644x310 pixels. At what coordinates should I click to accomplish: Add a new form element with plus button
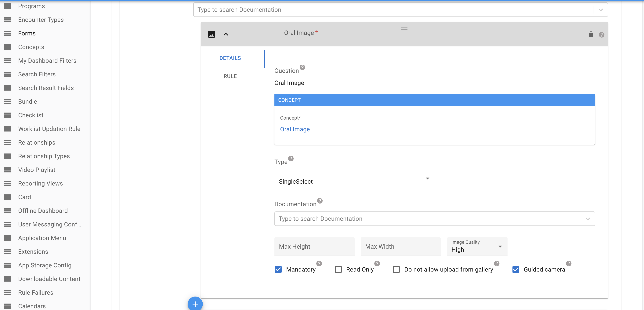pyautogui.click(x=195, y=304)
